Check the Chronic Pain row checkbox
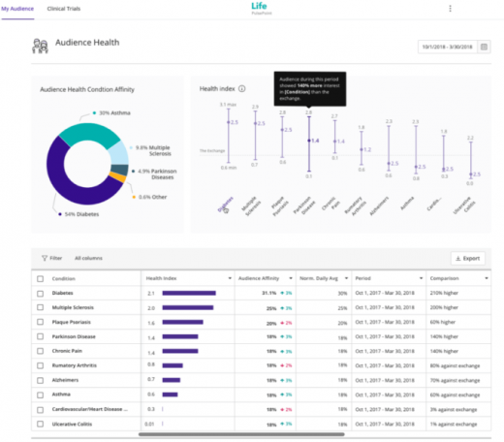 pos(40,351)
